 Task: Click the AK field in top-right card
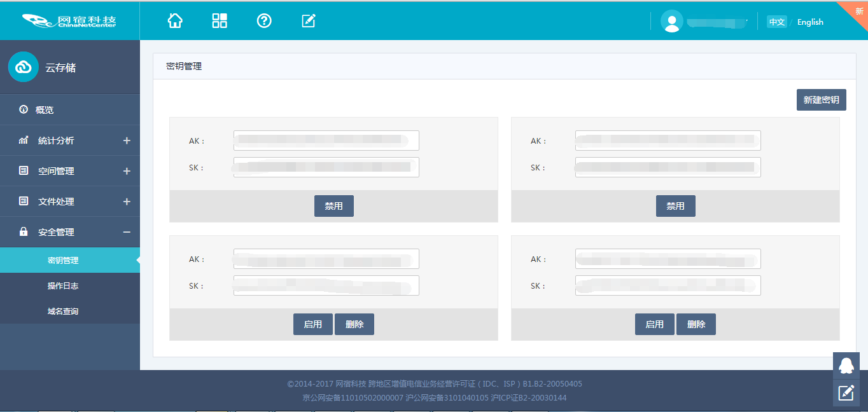click(668, 141)
